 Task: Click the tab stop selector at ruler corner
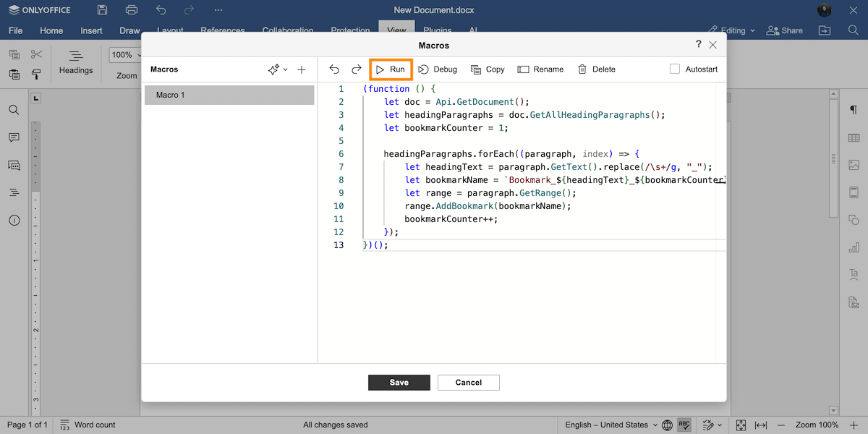tap(37, 98)
